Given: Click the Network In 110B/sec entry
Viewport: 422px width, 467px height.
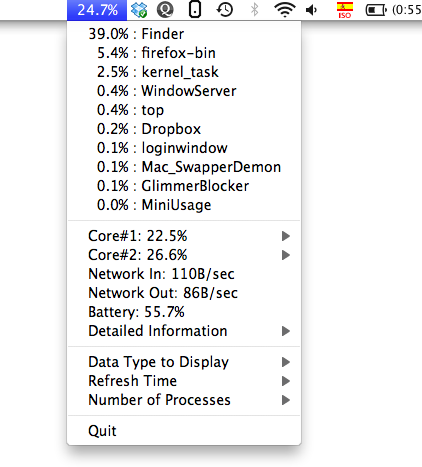Looking at the screenshot, I should tap(184, 274).
